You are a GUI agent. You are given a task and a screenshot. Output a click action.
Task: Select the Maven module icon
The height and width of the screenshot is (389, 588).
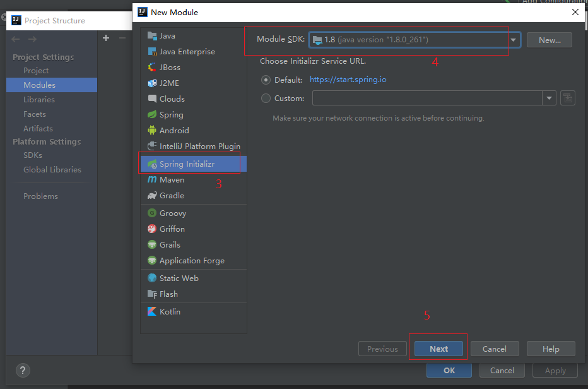point(151,180)
